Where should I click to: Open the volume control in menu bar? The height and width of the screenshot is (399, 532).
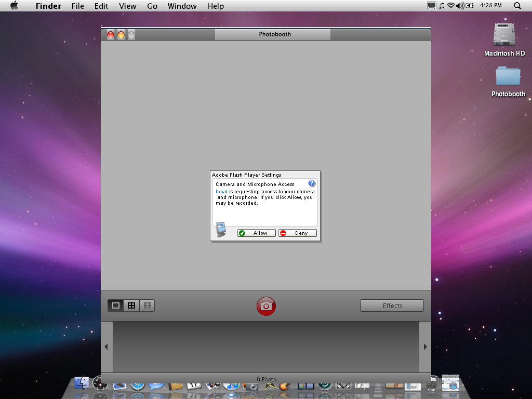460,6
